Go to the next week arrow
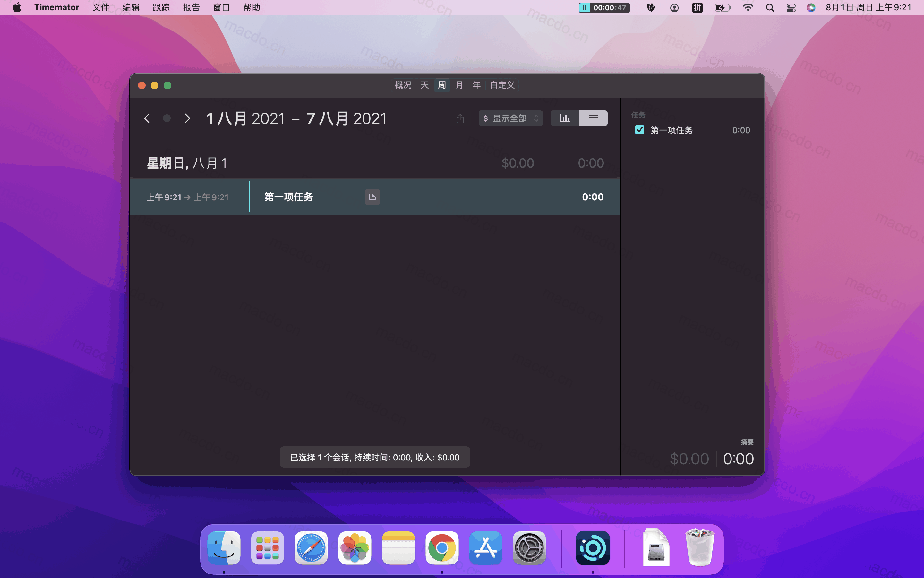This screenshot has width=924, height=578. coord(187,118)
